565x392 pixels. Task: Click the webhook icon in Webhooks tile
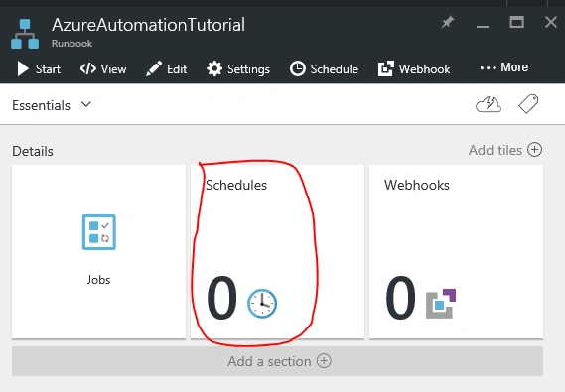click(441, 304)
